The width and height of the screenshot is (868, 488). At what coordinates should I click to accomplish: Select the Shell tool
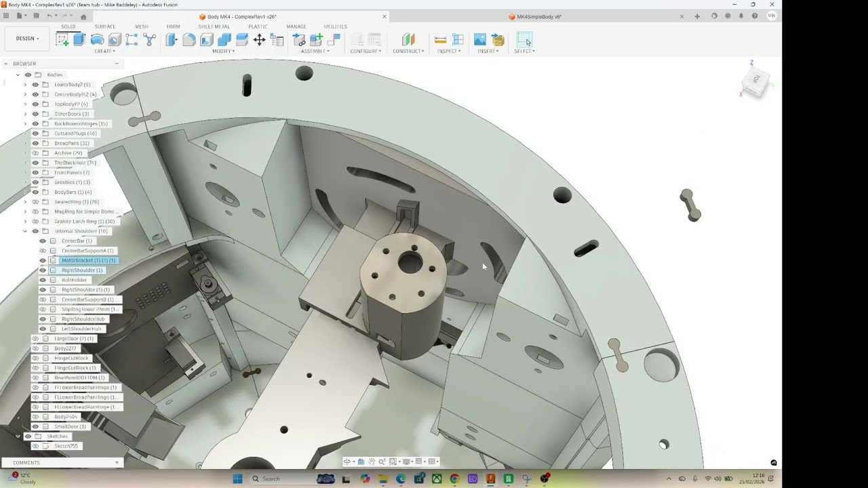[207, 40]
